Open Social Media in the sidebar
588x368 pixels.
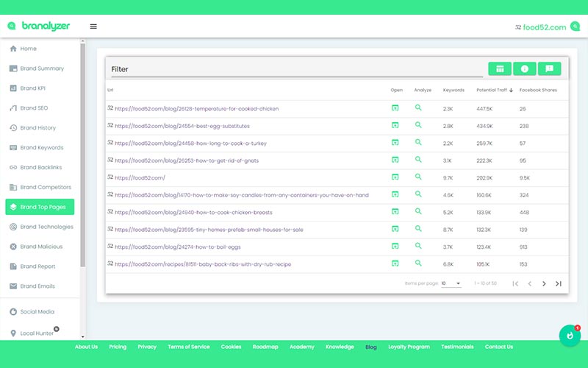pyautogui.click(x=32, y=311)
